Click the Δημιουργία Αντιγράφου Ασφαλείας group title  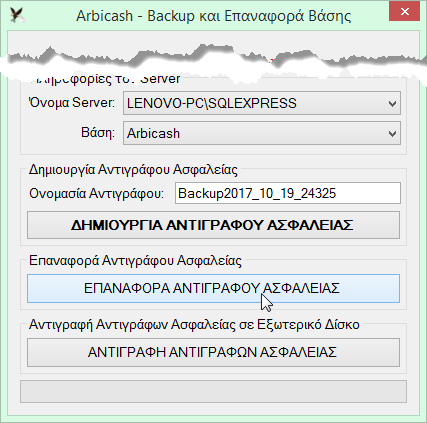tap(133, 170)
